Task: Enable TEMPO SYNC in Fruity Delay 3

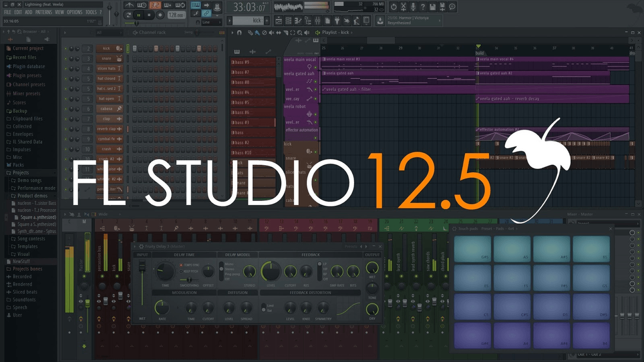Action: [181, 265]
